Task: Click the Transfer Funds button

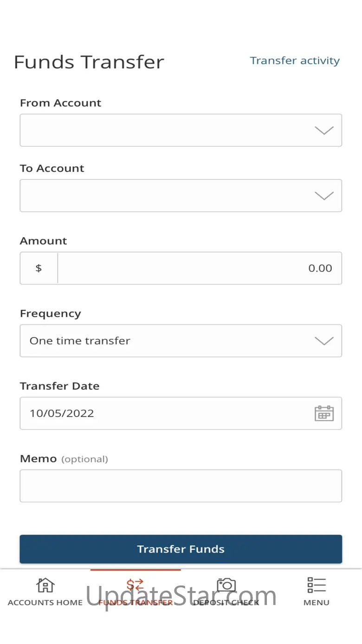Action: (181, 549)
